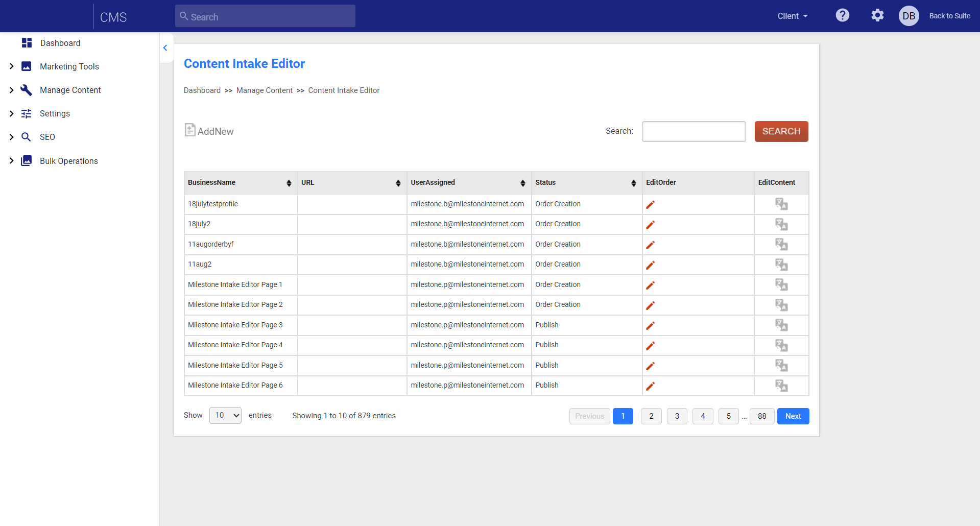
Task: Edit order pencil for 11aug2 row
Action: click(x=650, y=265)
